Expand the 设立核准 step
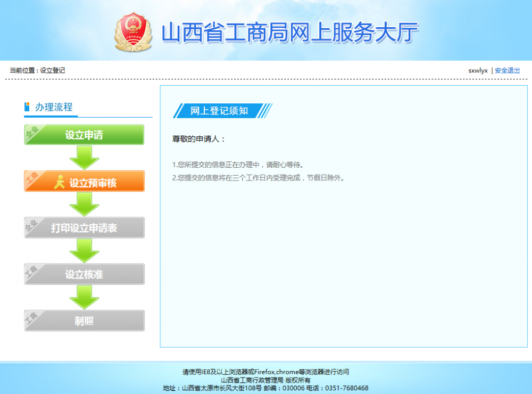 [x=84, y=274]
